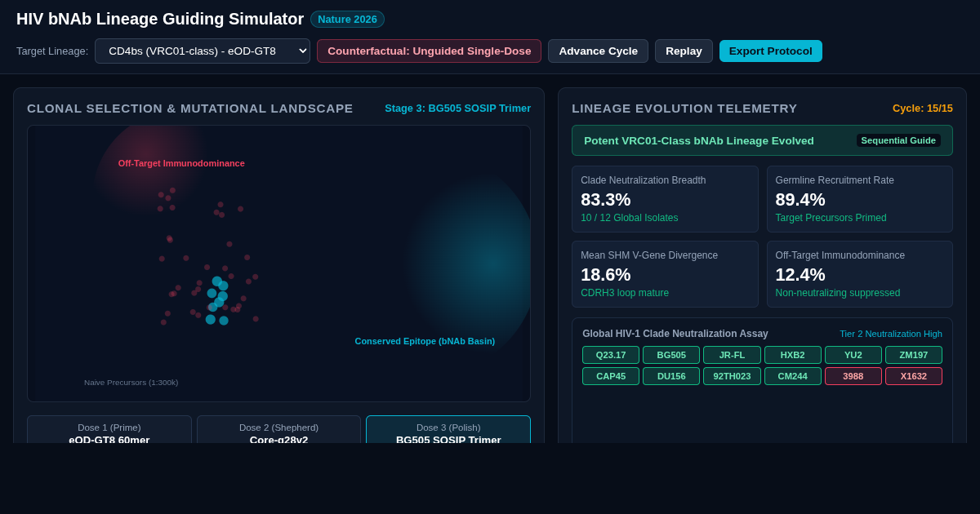Click Export Protocol button
Viewport: 980px width, 514px height.
pos(771,51)
